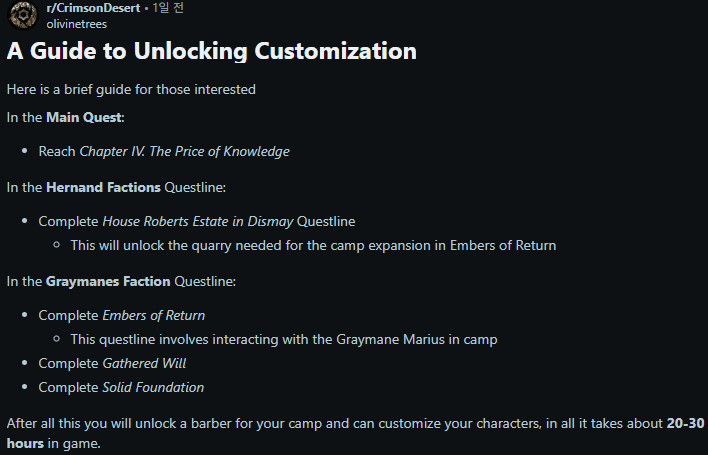708x455 pixels.
Task: Click the "A Guide to Unlocking Customization" title
Action: [211, 51]
